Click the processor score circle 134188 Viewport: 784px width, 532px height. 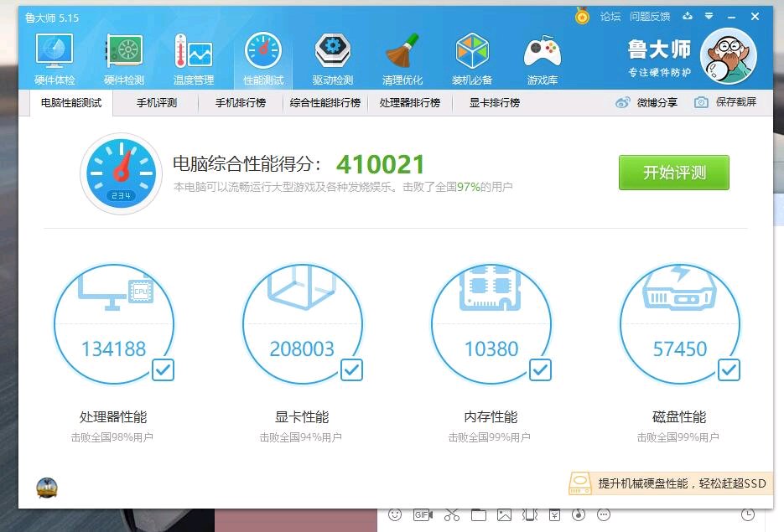tap(114, 324)
